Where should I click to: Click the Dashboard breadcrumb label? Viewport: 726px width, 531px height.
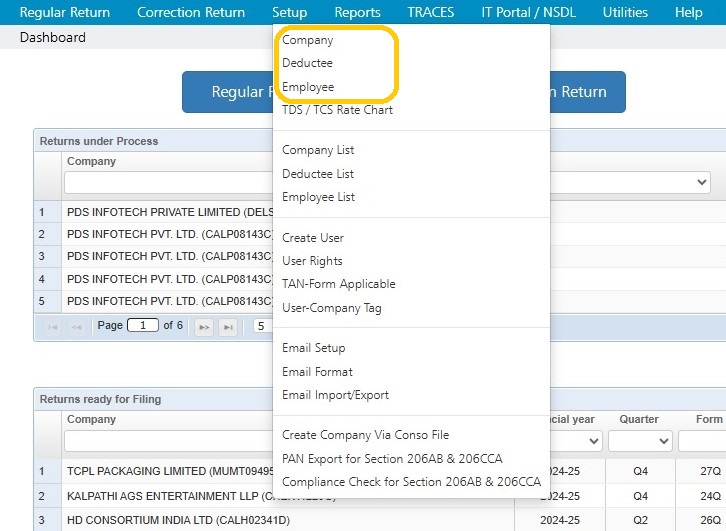point(53,37)
